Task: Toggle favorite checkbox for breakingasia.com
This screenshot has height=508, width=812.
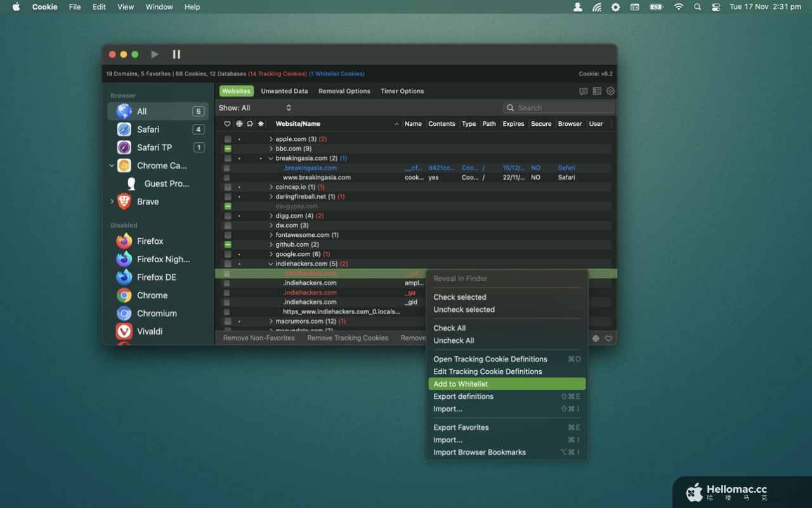Action: [x=227, y=158]
